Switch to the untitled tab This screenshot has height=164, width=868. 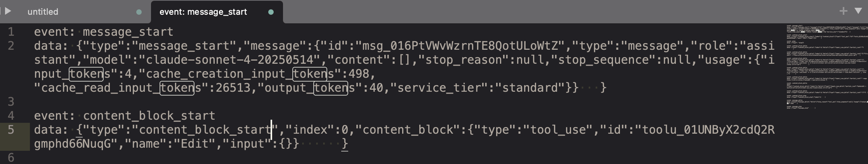pyautogui.click(x=43, y=12)
